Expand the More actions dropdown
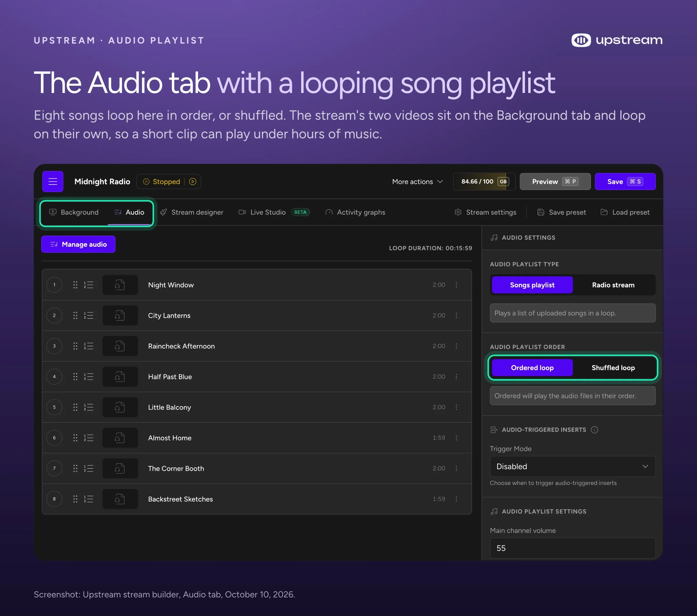Screen dimensions: 697x616 pos(417,181)
